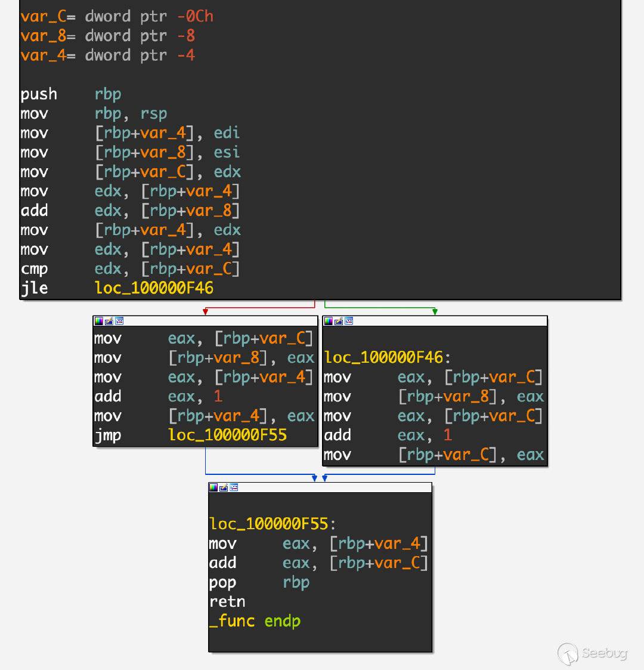Click group nodes icon in jmp block header
This screenshot has height=670, width=644.
(119, 321)
